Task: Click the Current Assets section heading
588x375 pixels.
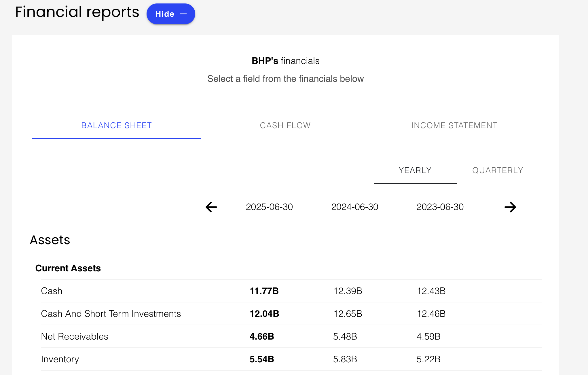Action: pyautogui.click(x=68, y=268)
